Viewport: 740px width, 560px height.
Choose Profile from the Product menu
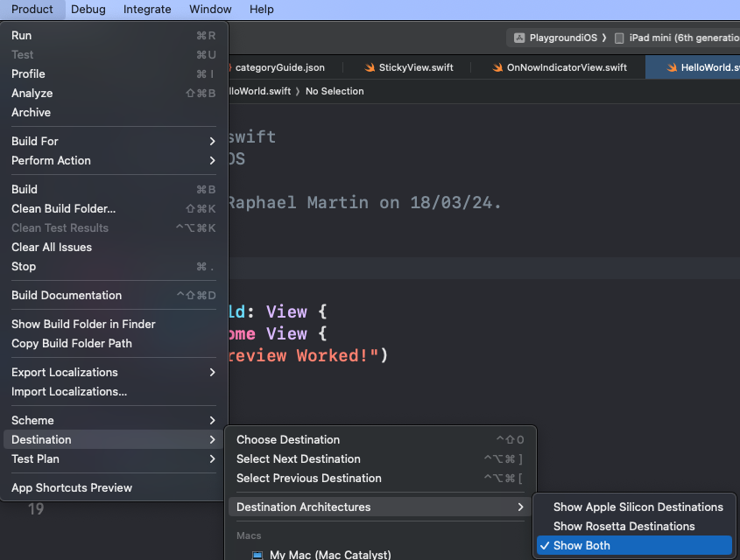(114, 74)
